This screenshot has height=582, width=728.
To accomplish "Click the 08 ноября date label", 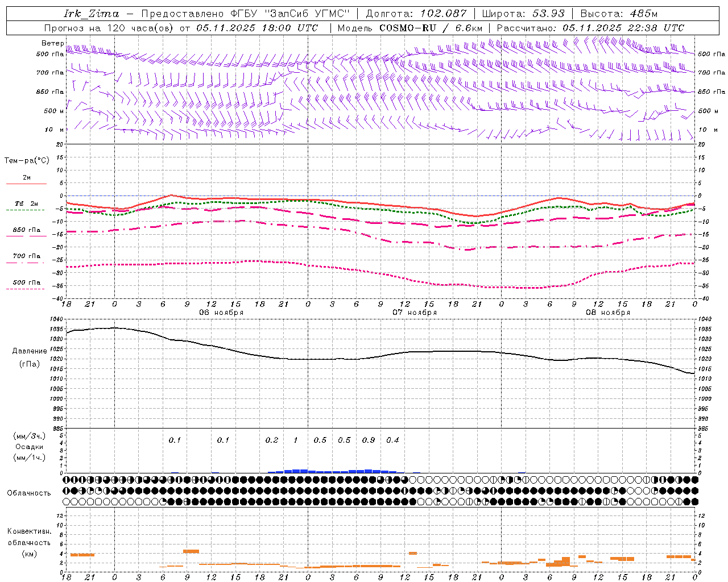I will point(608,313).
